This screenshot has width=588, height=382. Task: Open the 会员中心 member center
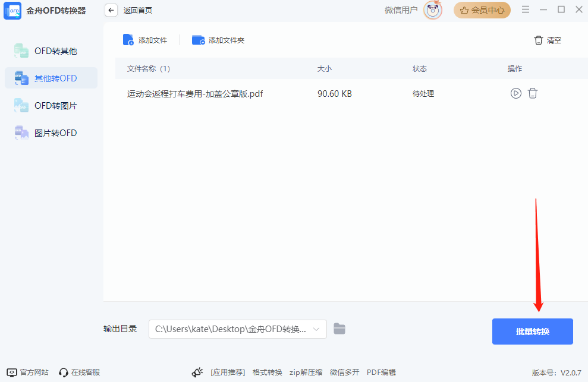482,10
